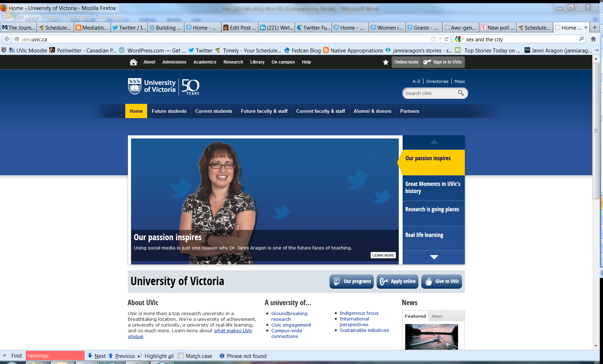This screenshot has height=364, width=603.
Task: Click the Find text field containing 'hennings'
Action: coord(55,356)
